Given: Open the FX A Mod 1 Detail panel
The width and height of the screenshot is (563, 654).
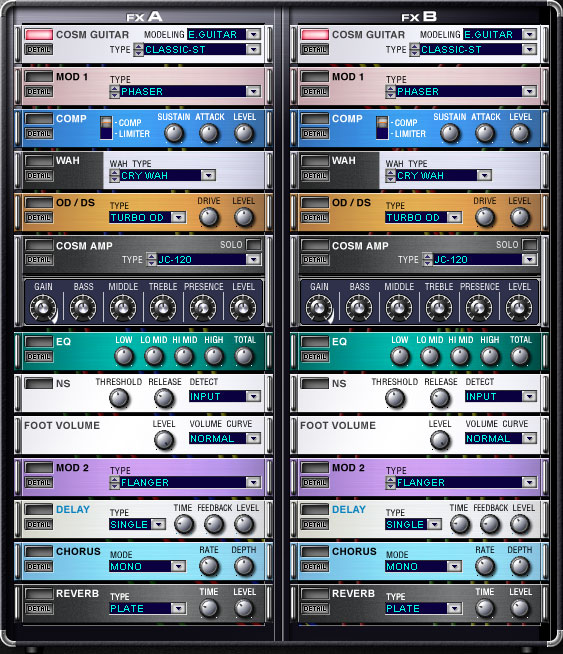Looking at the screenshot, I should tap(39, 91).
